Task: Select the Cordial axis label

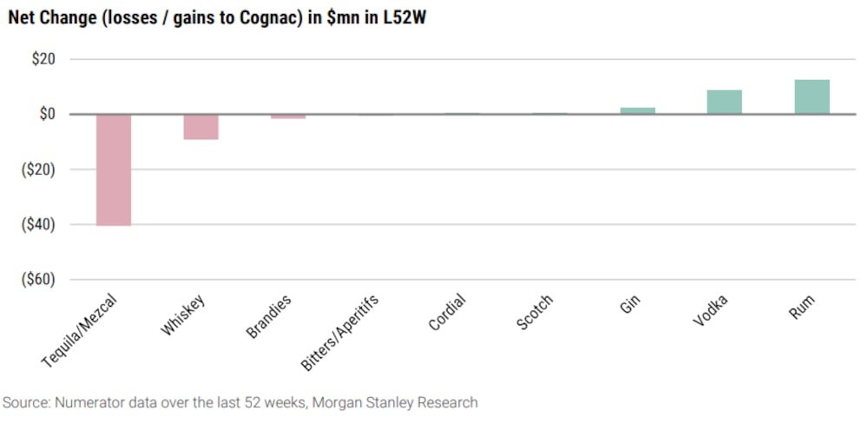Action: click(448, 313)
